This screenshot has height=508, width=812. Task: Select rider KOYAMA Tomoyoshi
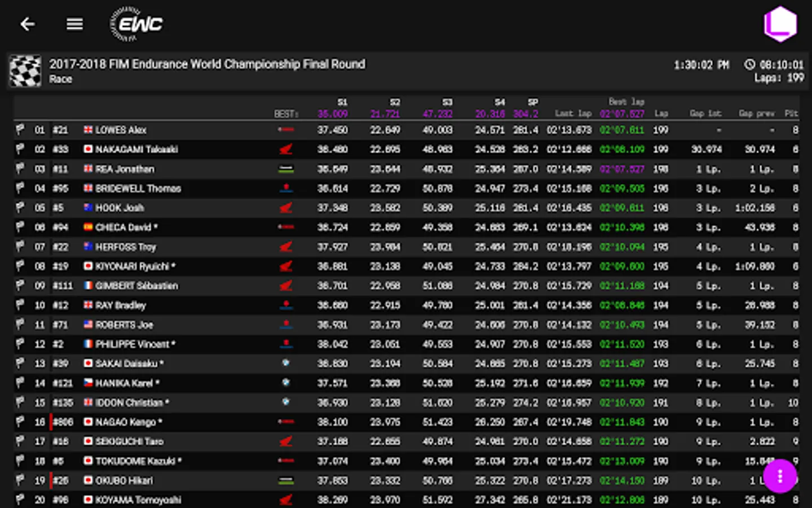pos(138,500)
